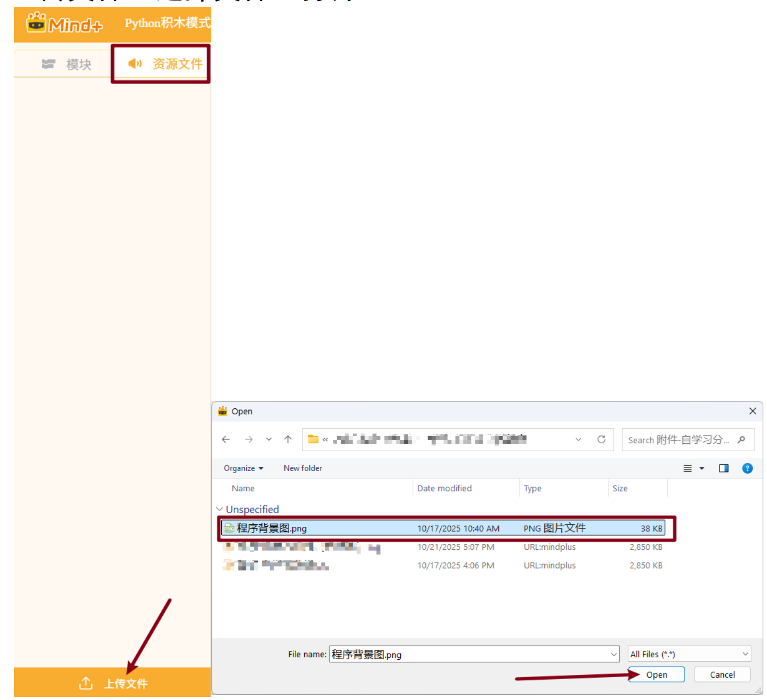Switch to the 模块 tab
Viewport: 767px width, 700px height.
[67, 64]
